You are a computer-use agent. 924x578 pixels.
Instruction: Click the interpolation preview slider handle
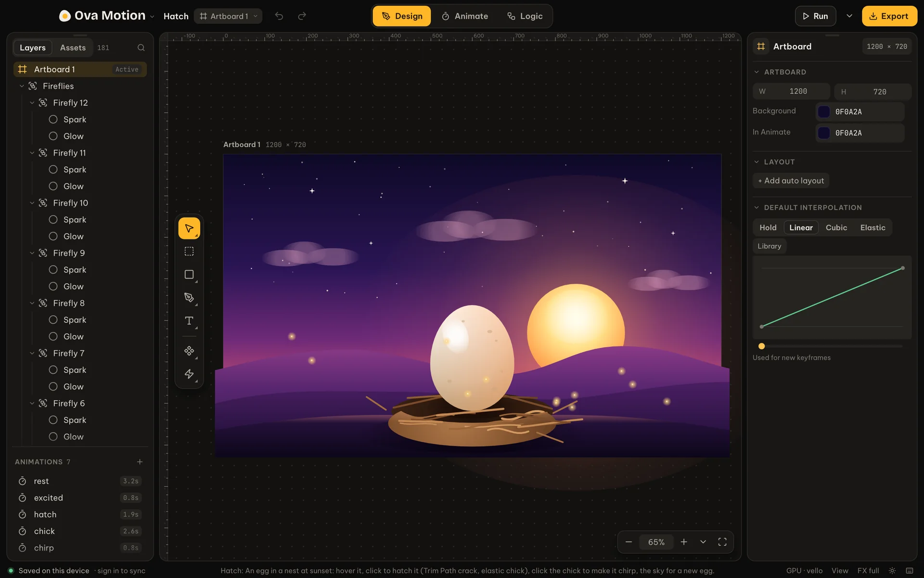coord(761,346)
